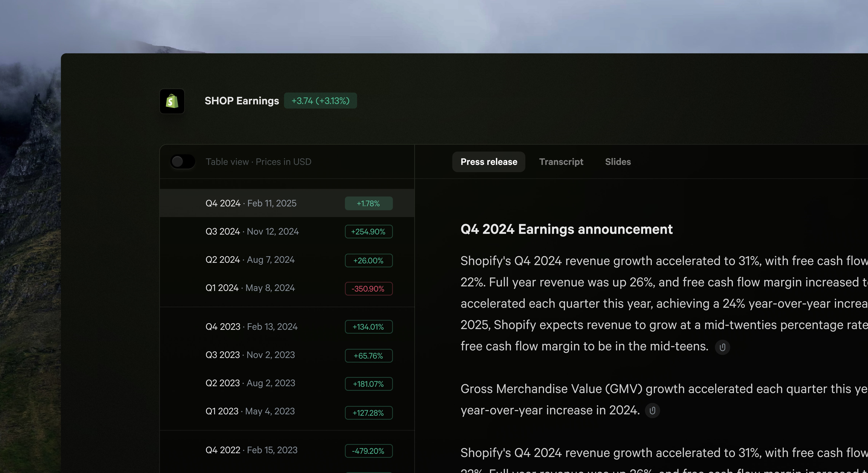Switch to the Transcript tab
The height and width of the screenshot is (473, 868).
tap(561, 161)
